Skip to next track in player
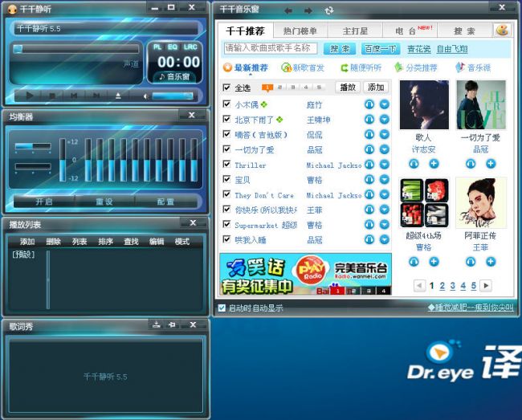This screenshot has height=420, width=522. [x=96, y=96]
